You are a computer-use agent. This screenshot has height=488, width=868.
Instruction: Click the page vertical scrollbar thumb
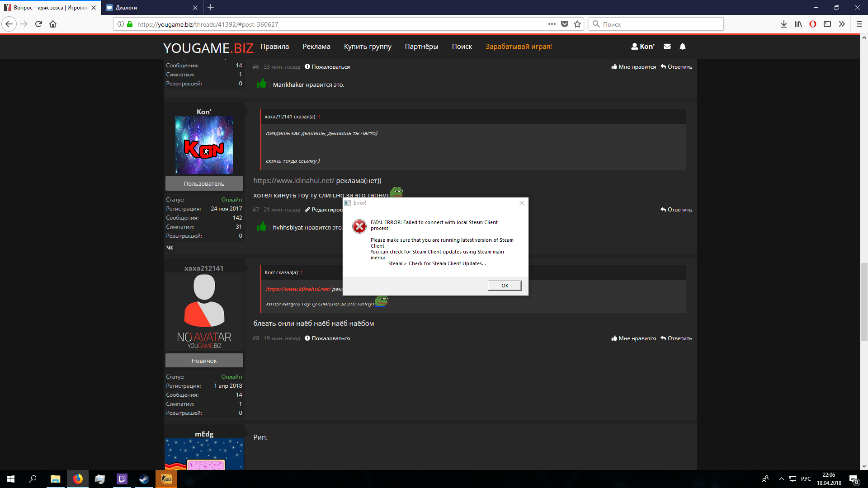(863, 301)
